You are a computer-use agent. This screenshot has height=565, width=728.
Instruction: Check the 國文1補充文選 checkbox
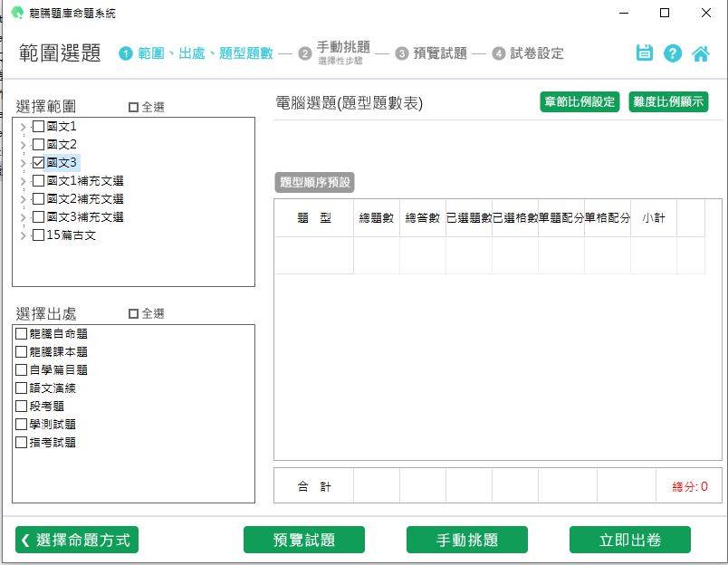click(x=39, y=180)
